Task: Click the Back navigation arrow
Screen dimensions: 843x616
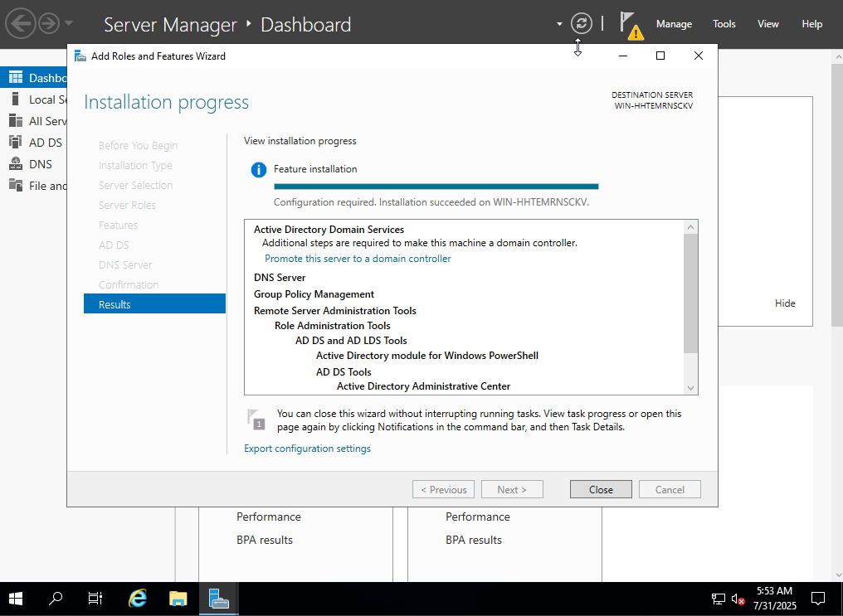Action: click(x=22, y=24)
